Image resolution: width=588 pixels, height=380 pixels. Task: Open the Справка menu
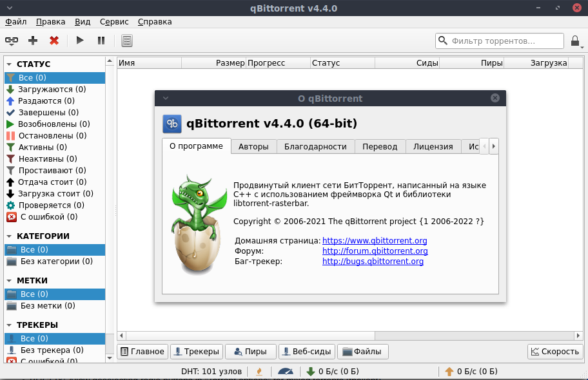[x=155, y=22]
